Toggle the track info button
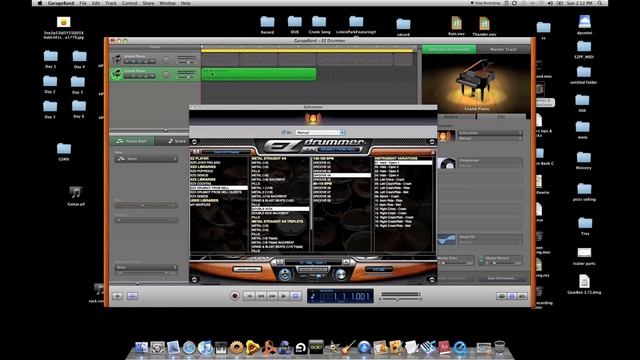The image size is (640, 360). pos(512,296)
